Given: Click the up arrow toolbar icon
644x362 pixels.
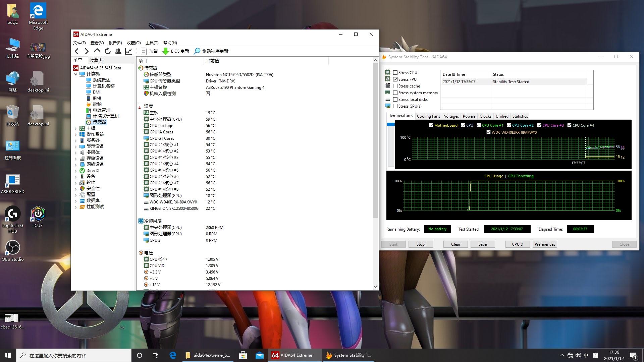Looking at the screenshot, I should tap(97, 51).
